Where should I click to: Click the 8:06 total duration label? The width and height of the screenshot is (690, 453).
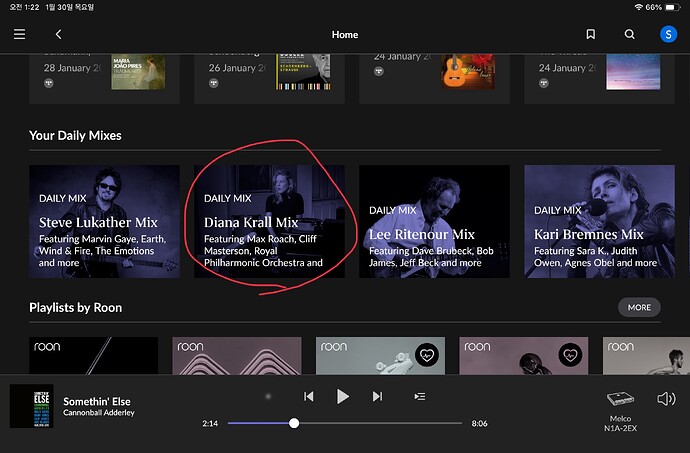pos(479,424)
